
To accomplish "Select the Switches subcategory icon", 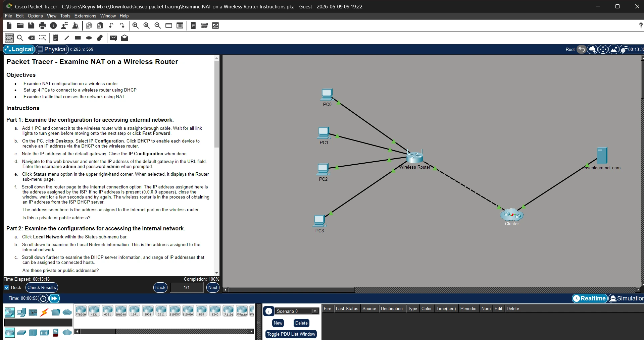I will [x=21, y=333].
